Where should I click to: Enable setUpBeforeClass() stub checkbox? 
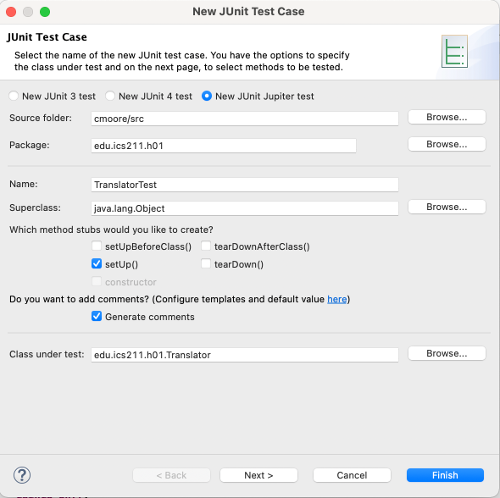click(97, 246)
